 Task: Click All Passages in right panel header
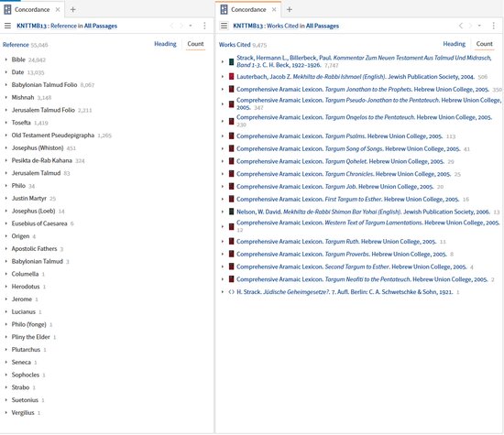tap(323, 26)
